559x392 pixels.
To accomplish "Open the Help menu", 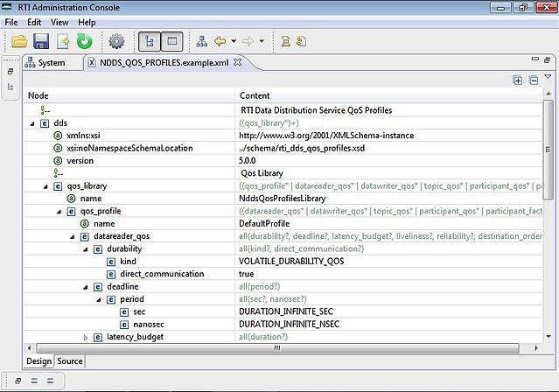I will pos(87,23).
